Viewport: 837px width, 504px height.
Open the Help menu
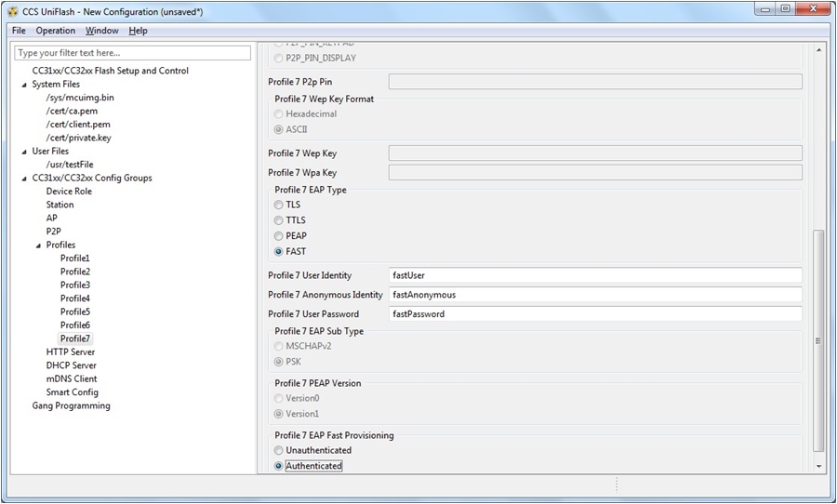pos(138,31)
